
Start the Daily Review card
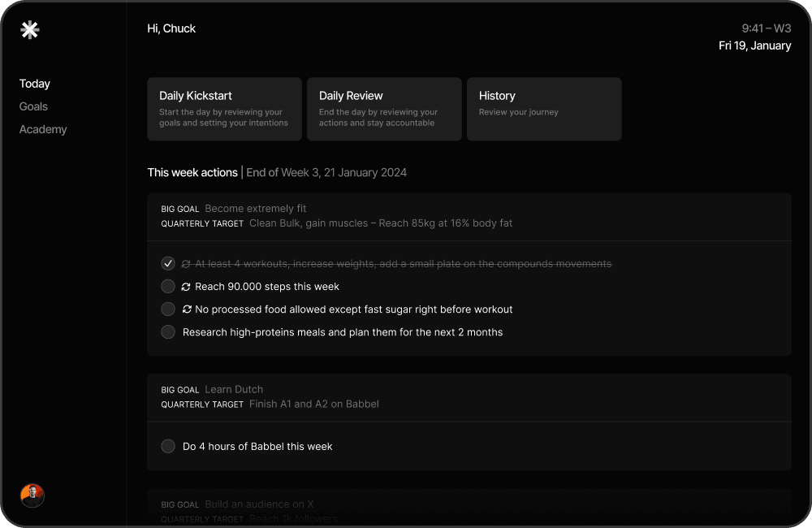coord(384,109)
